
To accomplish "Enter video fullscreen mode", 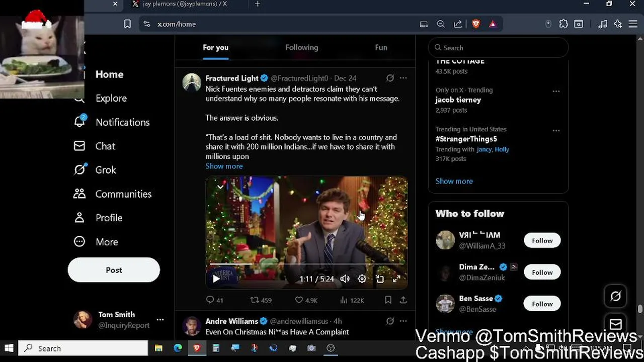I will click(396, 279).
